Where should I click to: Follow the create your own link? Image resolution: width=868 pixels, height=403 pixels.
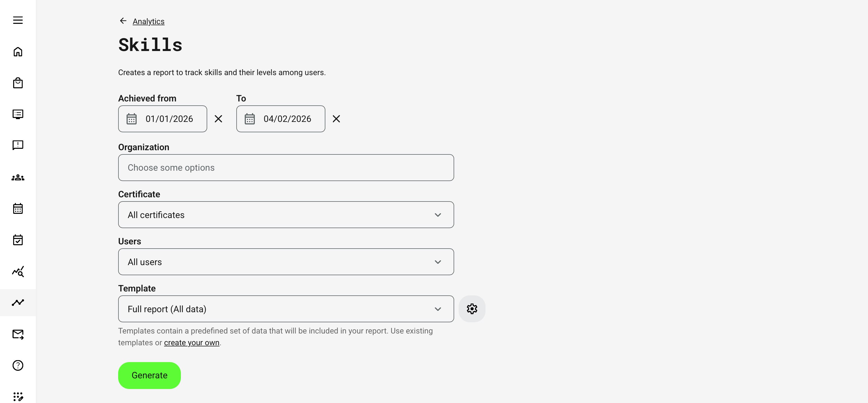[192, 342]
